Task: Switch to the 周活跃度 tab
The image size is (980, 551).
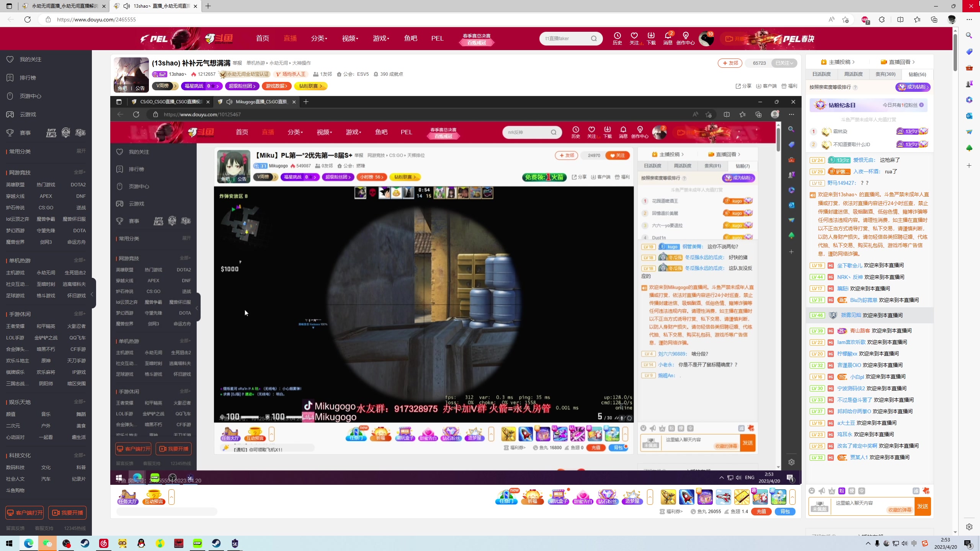Action: 853,74
